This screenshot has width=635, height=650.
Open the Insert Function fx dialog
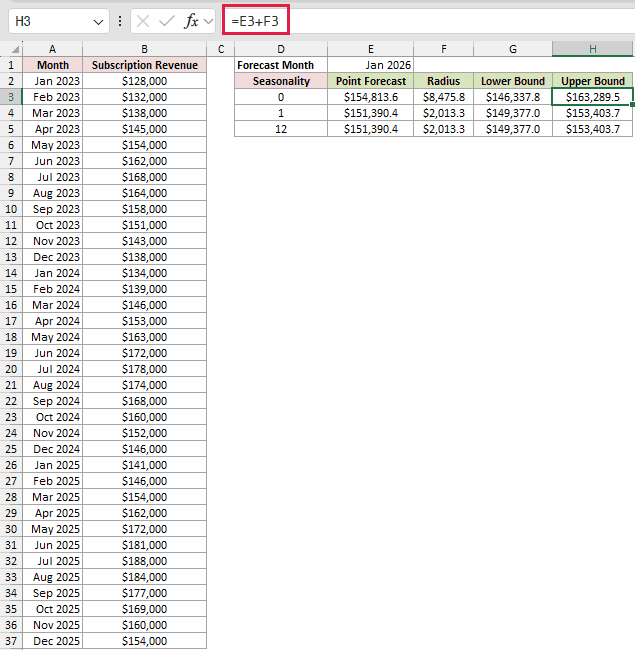[x=191, y=21]
